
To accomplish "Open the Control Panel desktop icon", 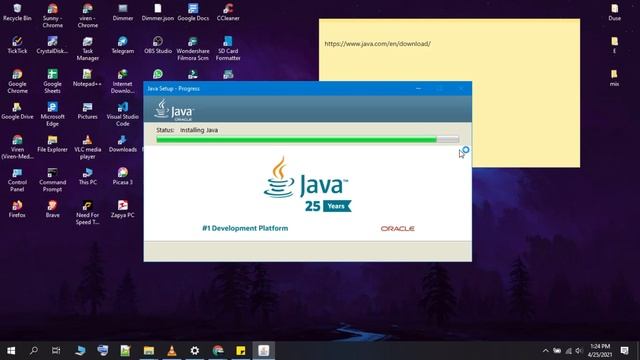I will click(17, 180).
